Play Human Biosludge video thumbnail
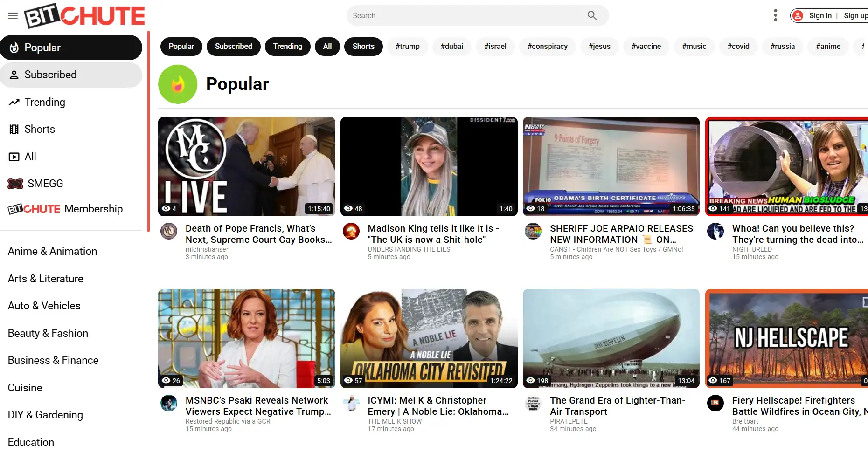 787,166
